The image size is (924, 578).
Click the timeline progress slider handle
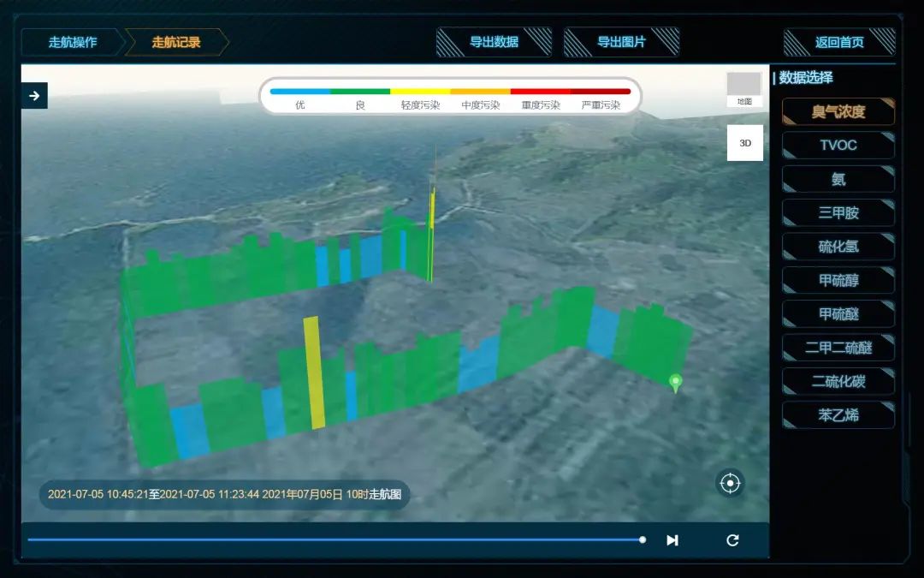(x=643, y=539)
